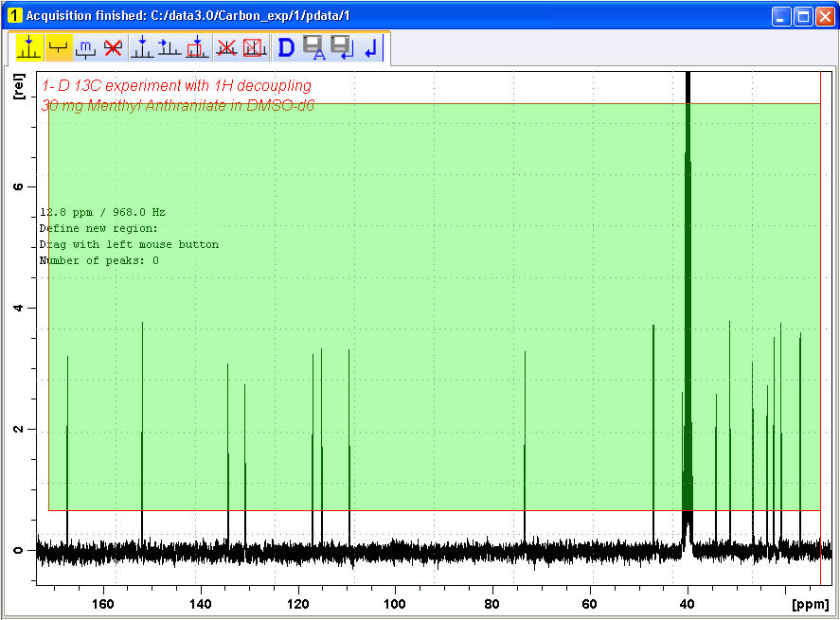Delete peaks in region (red boxed crossed icon)
This screenshot has width=840, height=620.
[x=255, y=48]
